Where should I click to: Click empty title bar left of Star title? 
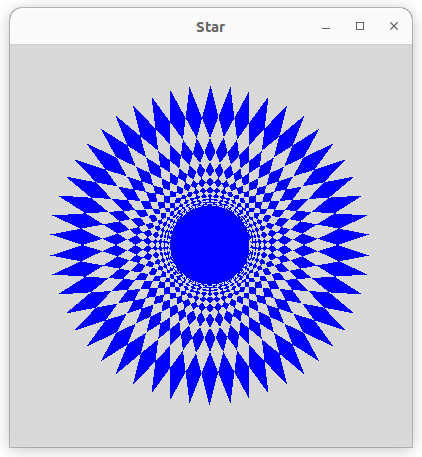click(100, 27)
